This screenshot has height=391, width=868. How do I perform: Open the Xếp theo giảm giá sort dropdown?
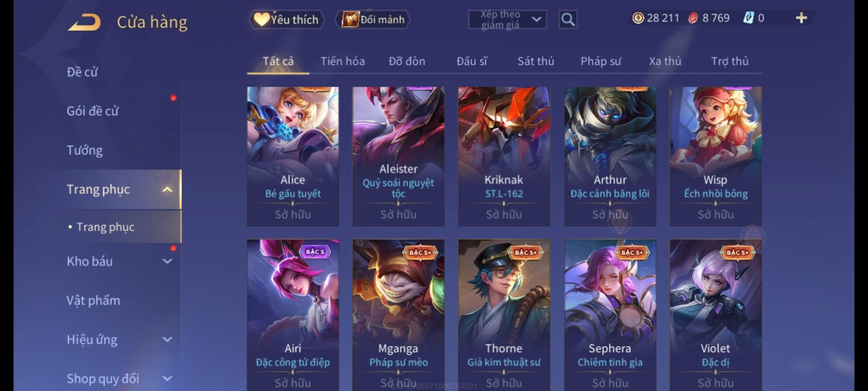pyautogui.click(x=507, y=20)
